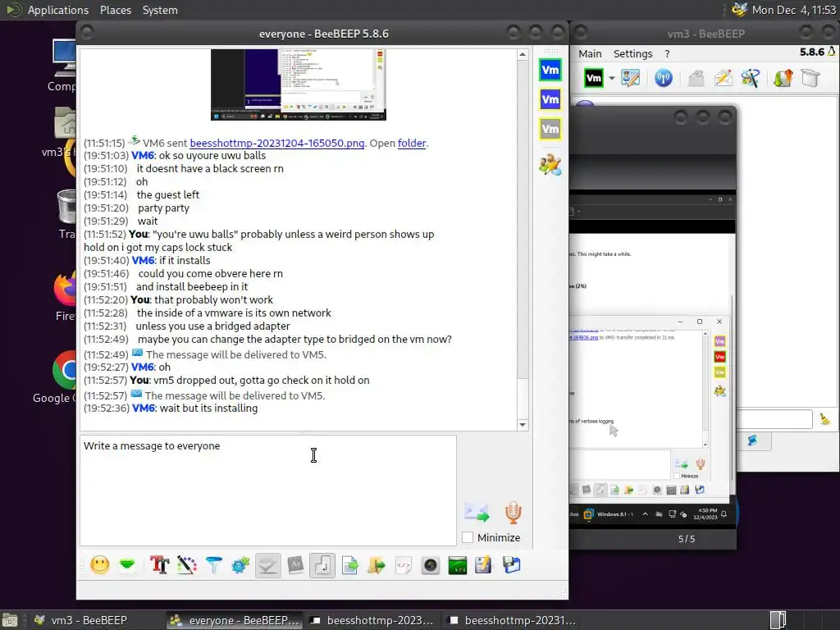Switch to first beesshottmp-2023 taskbar button

[x=372, y=620]
